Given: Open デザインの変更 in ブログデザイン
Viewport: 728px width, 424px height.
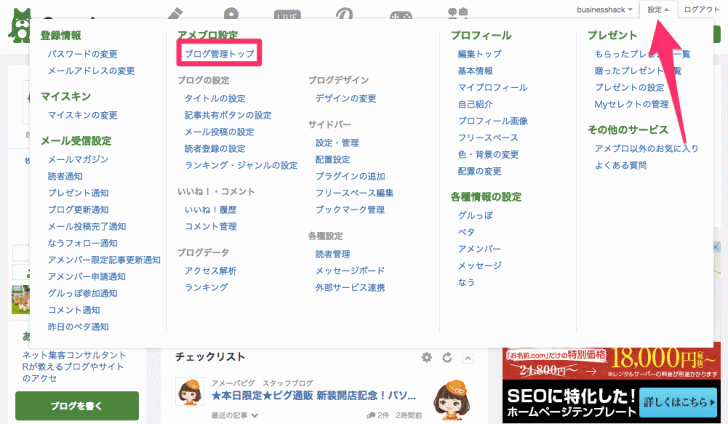Looking at the screenshot, I should tap(345, 98).
